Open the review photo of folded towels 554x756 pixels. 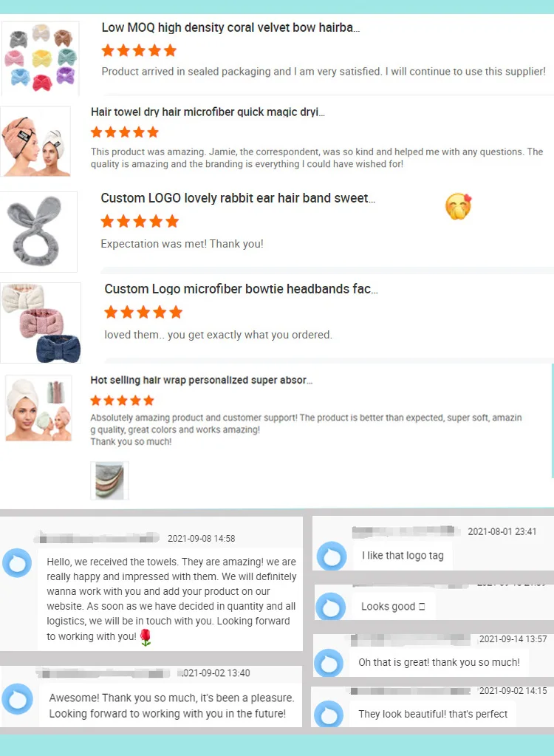click(109, 480)
